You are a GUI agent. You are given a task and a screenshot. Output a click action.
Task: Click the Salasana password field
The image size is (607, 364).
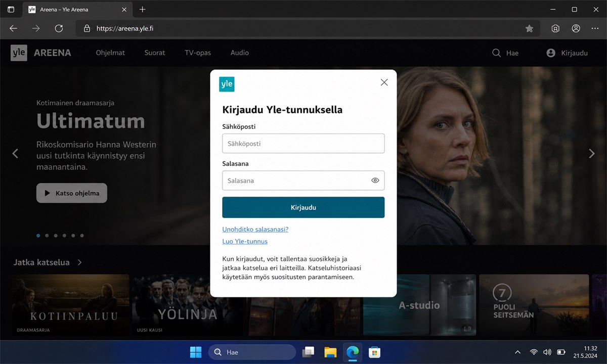(x=303, y=180)
